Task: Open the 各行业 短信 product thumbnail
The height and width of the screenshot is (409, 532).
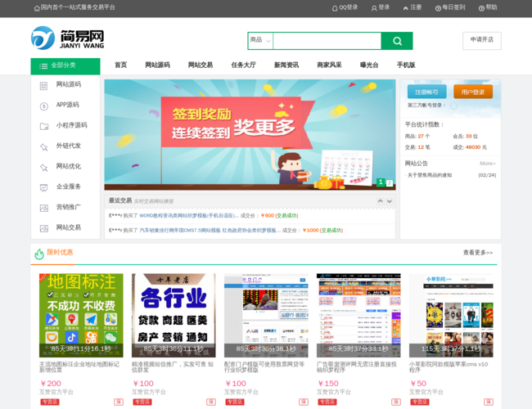Action: coord(174,316)
